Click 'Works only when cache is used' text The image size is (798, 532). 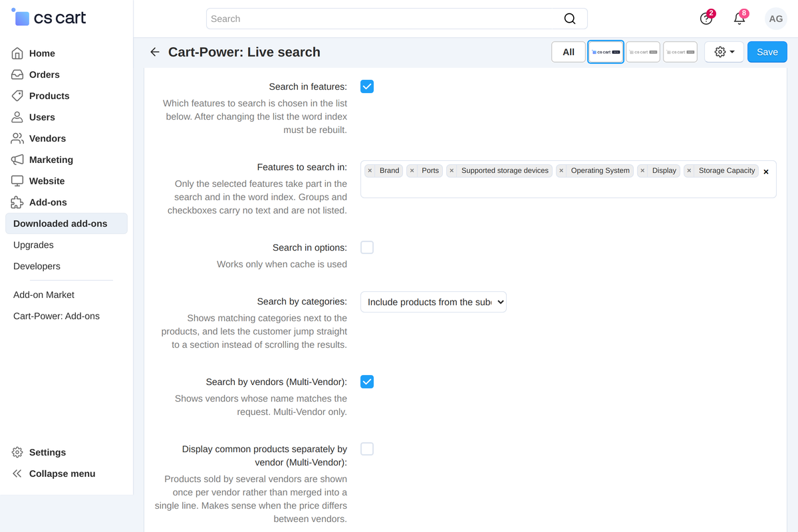282,264
